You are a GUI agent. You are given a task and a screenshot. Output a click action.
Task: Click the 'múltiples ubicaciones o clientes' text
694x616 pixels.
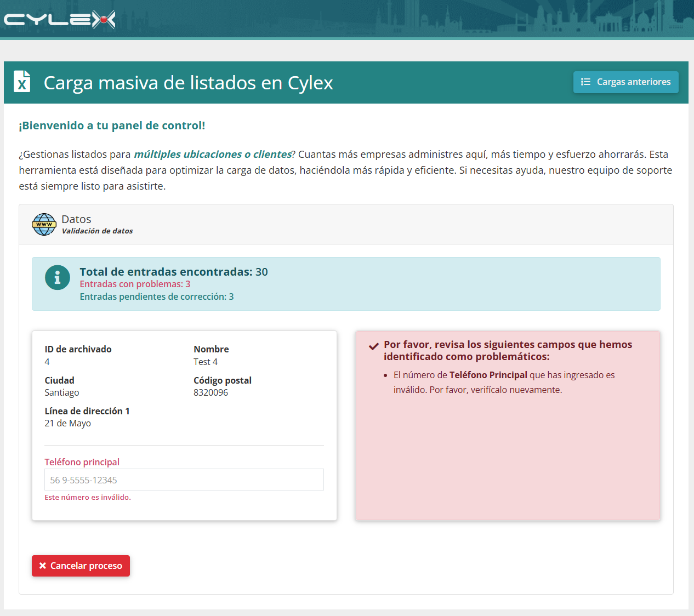[x=213, y=154]
